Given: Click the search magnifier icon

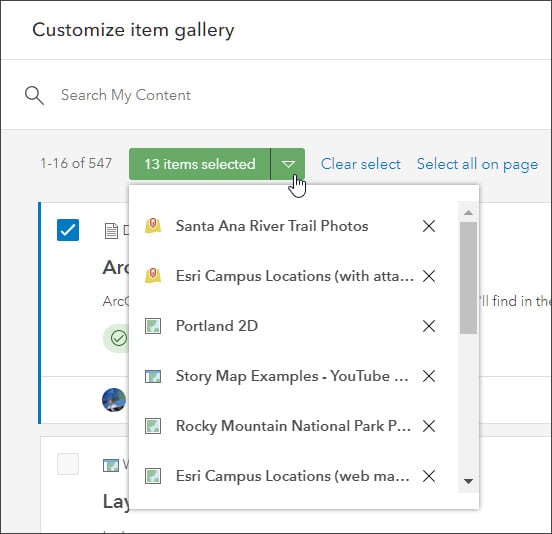Looking at the screenshot, I should point(34,95).
